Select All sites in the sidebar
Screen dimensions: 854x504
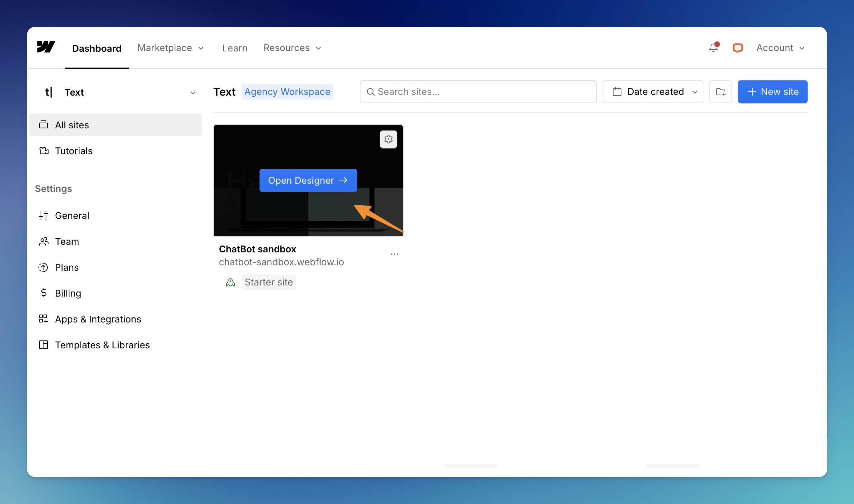pos(115,125)
